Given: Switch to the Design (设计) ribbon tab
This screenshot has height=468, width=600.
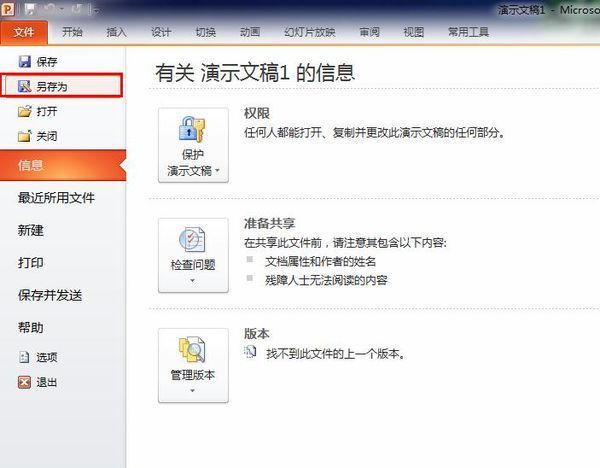Looking at the screenshot, I should pyautogui.click(x=161, y=31).
